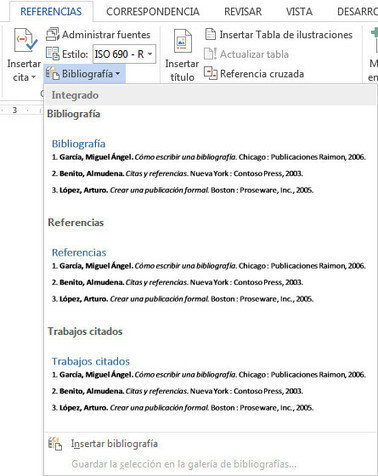Switch to the REVISAR tab
The height and width of the screenshot is (476, 378).
point(243,12)
